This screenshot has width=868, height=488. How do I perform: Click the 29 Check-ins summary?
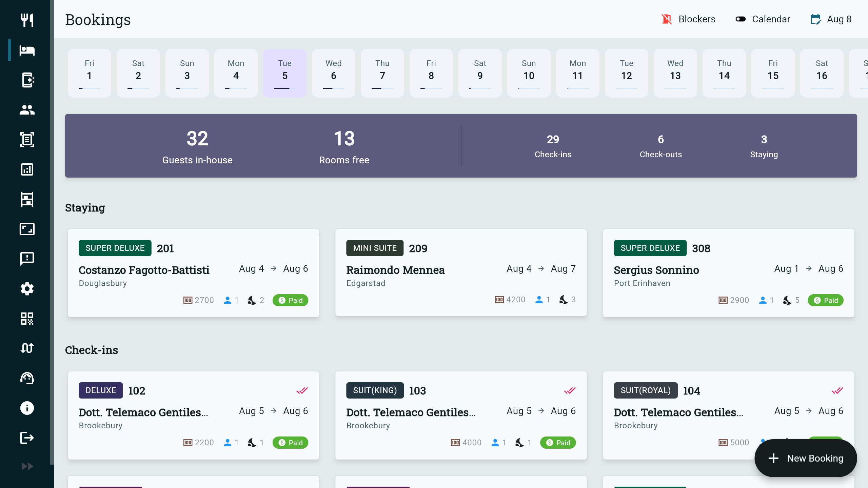553,146
